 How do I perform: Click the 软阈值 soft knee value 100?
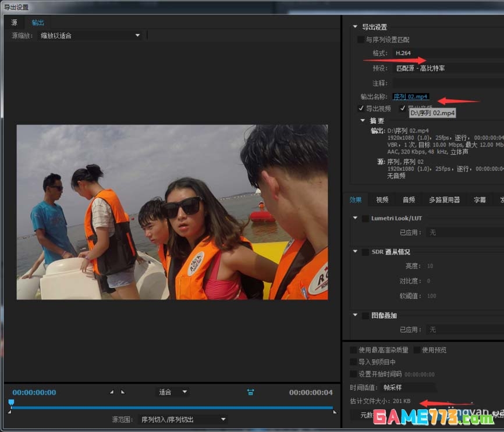[x=432, y=296]
